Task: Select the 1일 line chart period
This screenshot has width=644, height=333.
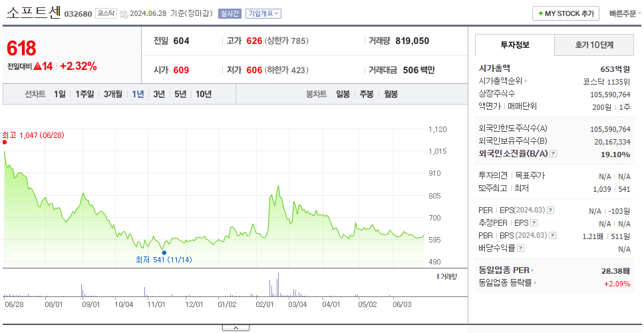Action: pyautogui.click(x=60, y=94)
